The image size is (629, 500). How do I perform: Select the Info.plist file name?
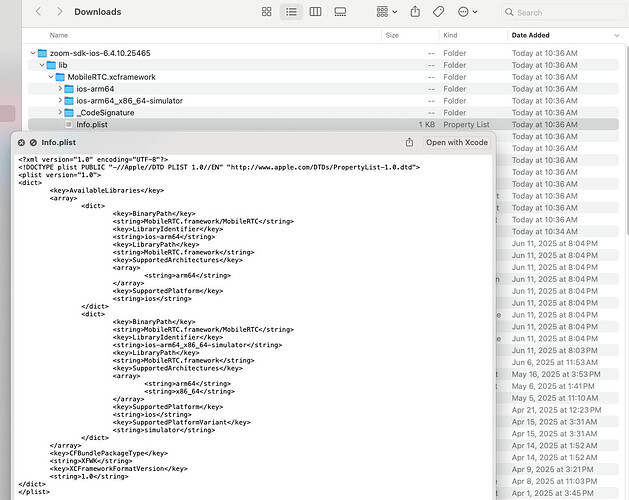coord(92,124)
